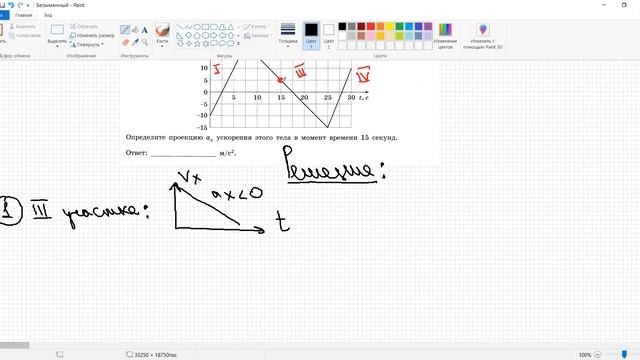Viewport: 640px width, 360px height.
Task: Choose the black palette color
Action: [x=342, y=27]
